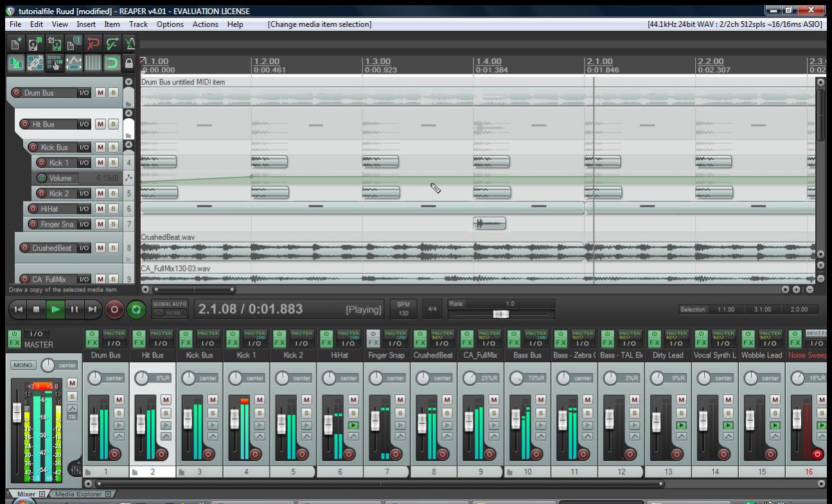
Task: Toggle the green Repeat loop button
Action: tap(136, 309)
